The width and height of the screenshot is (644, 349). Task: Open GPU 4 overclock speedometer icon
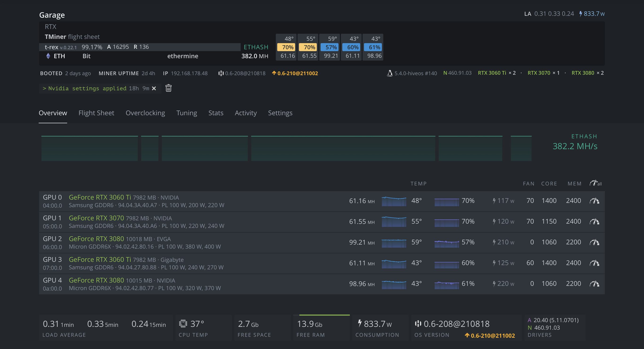click(594, 284)
